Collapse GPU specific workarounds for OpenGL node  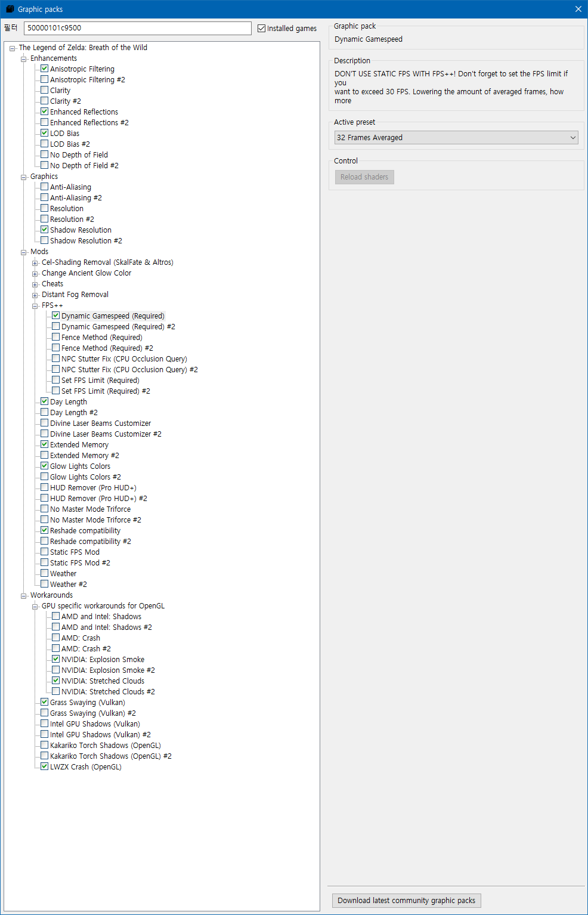[35, 607]
